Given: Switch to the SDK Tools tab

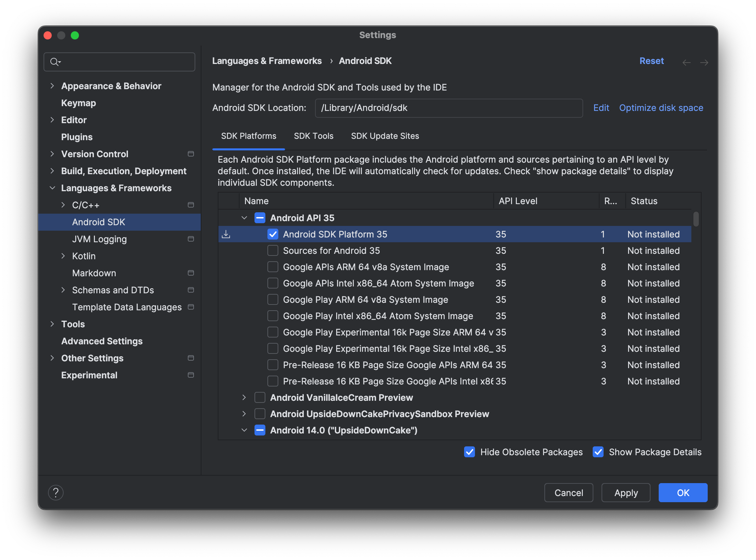Looking at the screenshot, I should 314,136.
